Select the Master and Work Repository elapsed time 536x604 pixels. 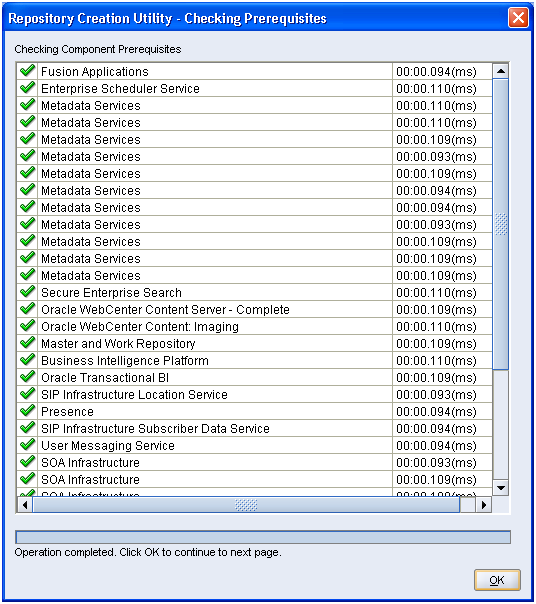coord(436,344)
